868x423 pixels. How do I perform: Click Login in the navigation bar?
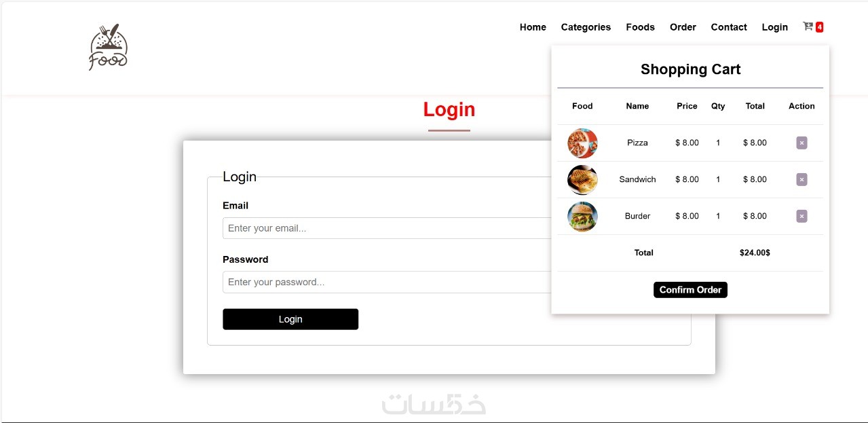click(774, 27)
